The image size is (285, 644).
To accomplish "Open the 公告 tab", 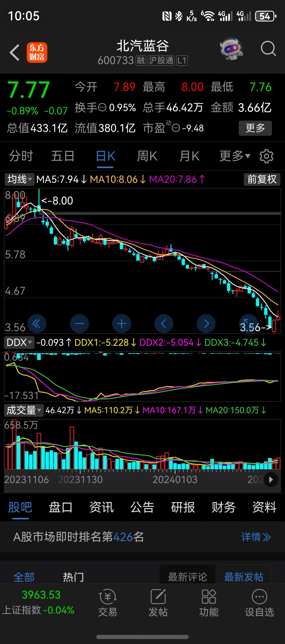I will 142,507.
